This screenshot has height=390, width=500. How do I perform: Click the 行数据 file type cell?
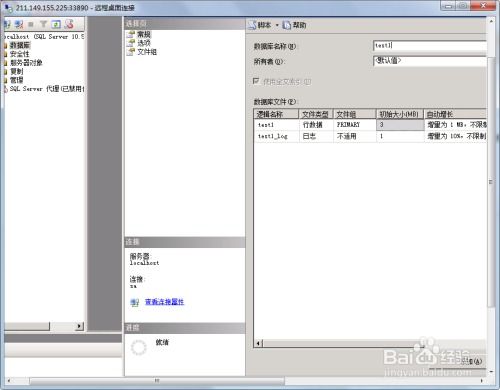316,125
